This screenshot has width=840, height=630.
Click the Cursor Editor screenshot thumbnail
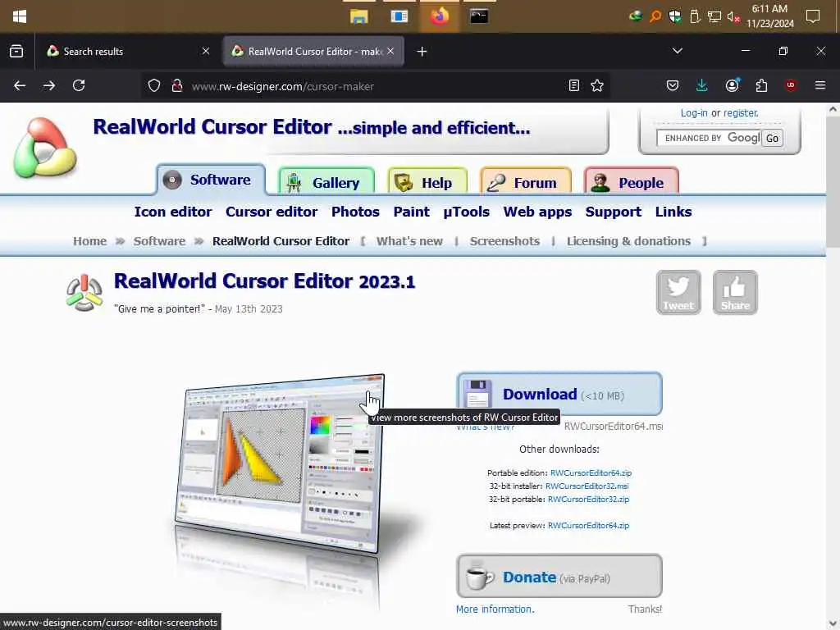click(x=280, y=463)
